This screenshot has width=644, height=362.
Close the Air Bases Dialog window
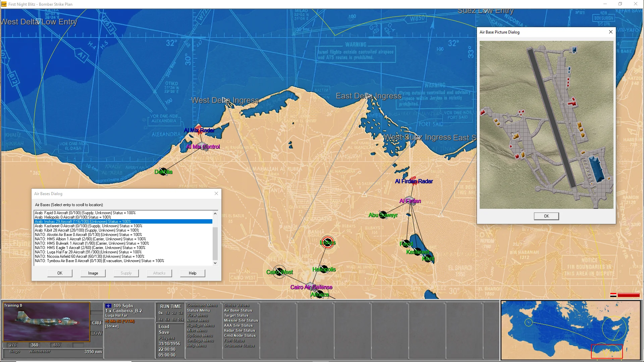click(x=216, y=193)
